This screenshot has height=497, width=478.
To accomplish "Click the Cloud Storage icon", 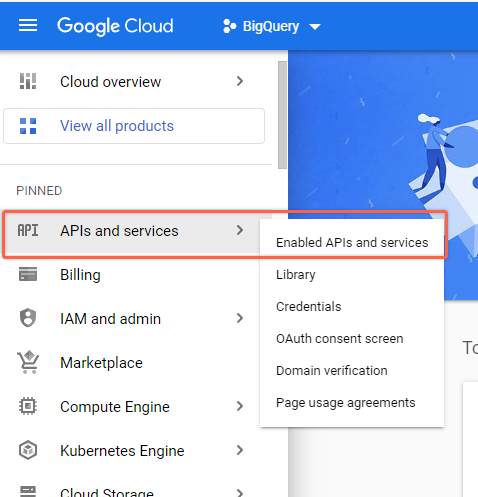I will 28,491.
